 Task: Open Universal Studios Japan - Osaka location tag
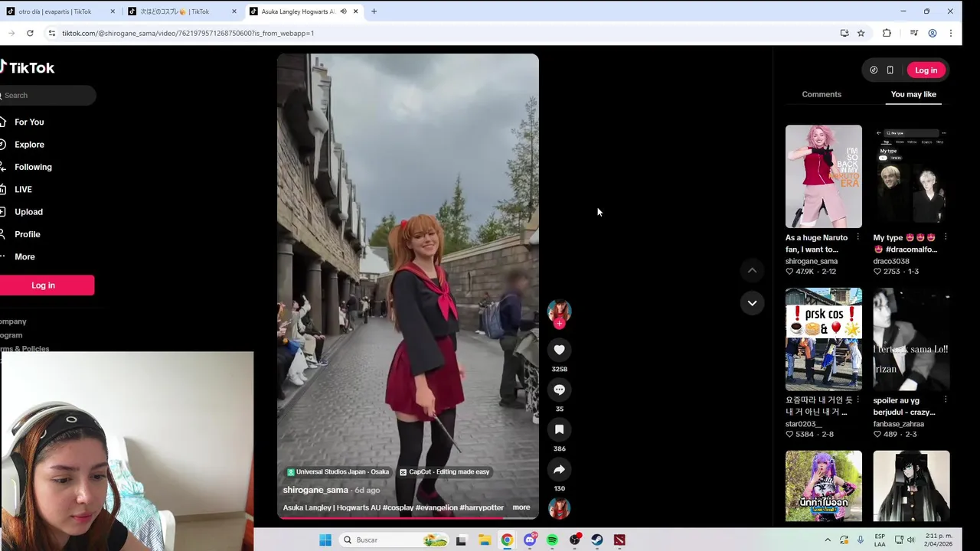(x=338, y=472)
